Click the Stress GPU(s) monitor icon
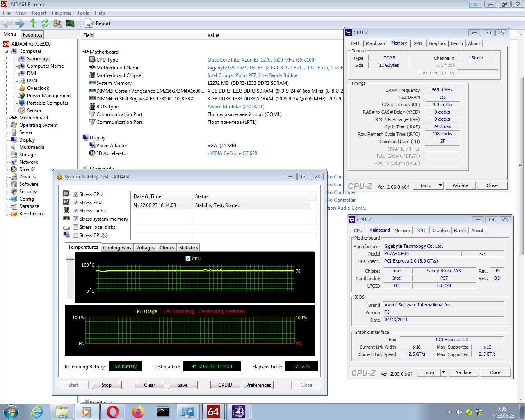 coord(66,235)
